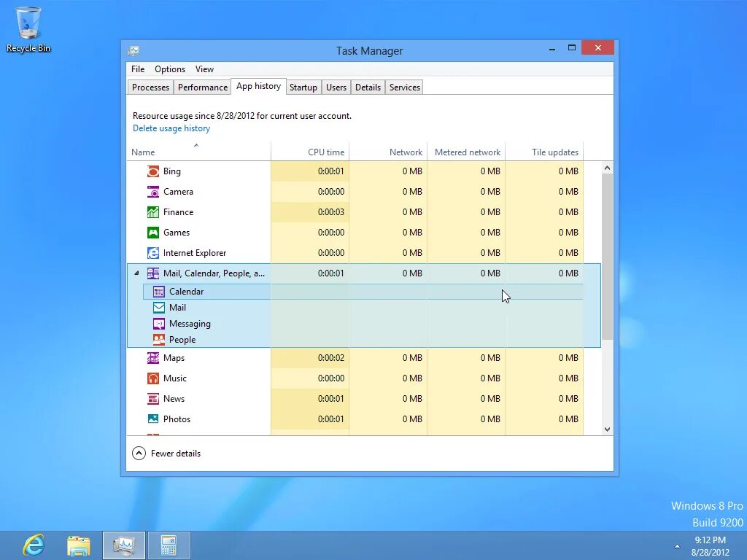Click the Calendar sub-item icon
The image size is (747, 560).
coord(158,292)
